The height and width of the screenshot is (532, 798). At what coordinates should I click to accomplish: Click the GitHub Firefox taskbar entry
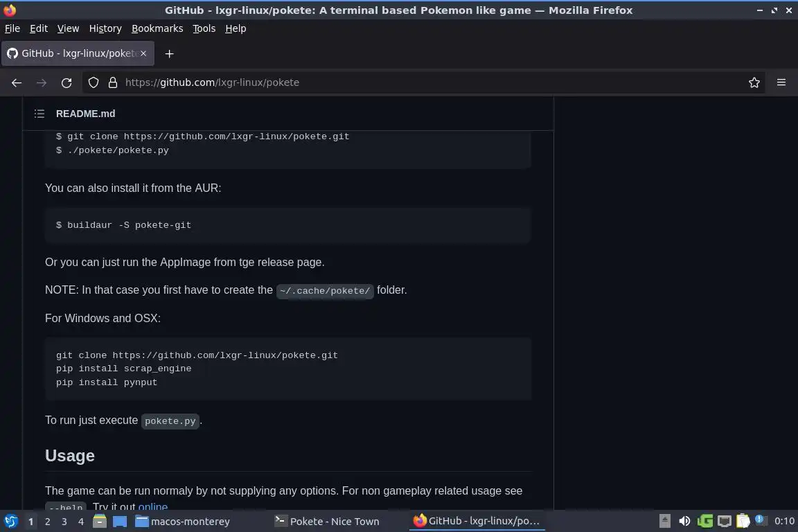[x=477, y=521]
